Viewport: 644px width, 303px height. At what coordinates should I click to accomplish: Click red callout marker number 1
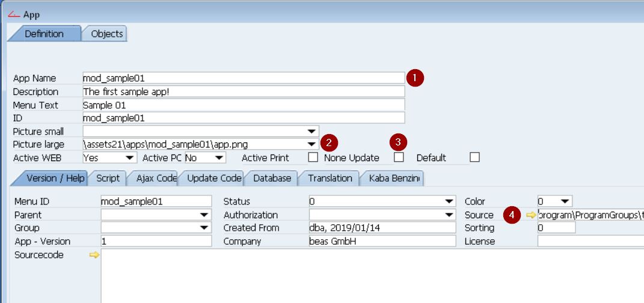pyautogui.click(x=415, y=78)
